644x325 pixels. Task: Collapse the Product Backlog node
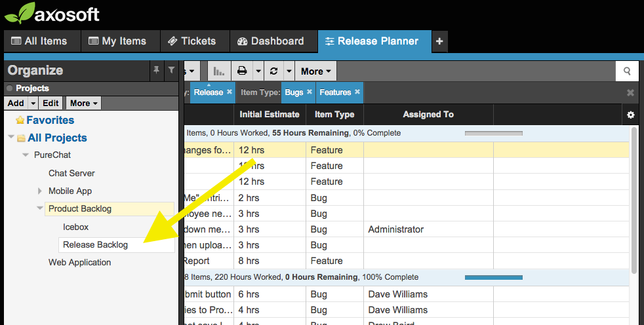point(40,208)
